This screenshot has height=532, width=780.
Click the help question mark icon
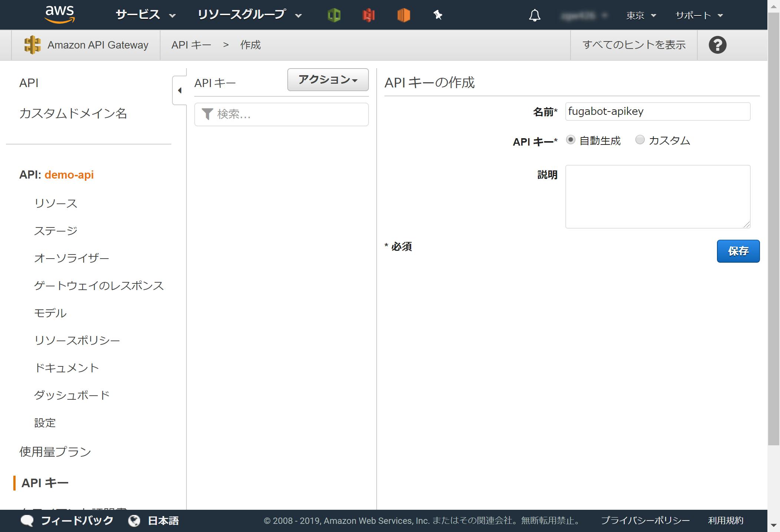click(717, 45)
